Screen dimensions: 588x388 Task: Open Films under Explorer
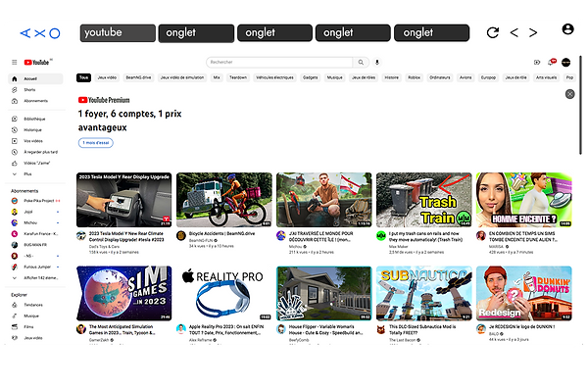pyautogui.click(x=35, y=327)
